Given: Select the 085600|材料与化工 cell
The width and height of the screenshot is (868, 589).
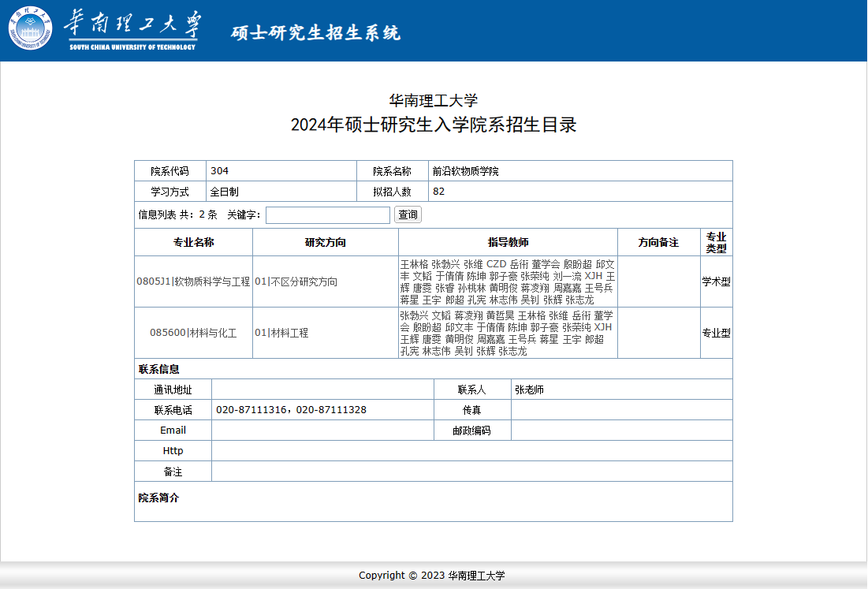Looking at the screenshot, I should pyautogui.click(x=193, y=333).
